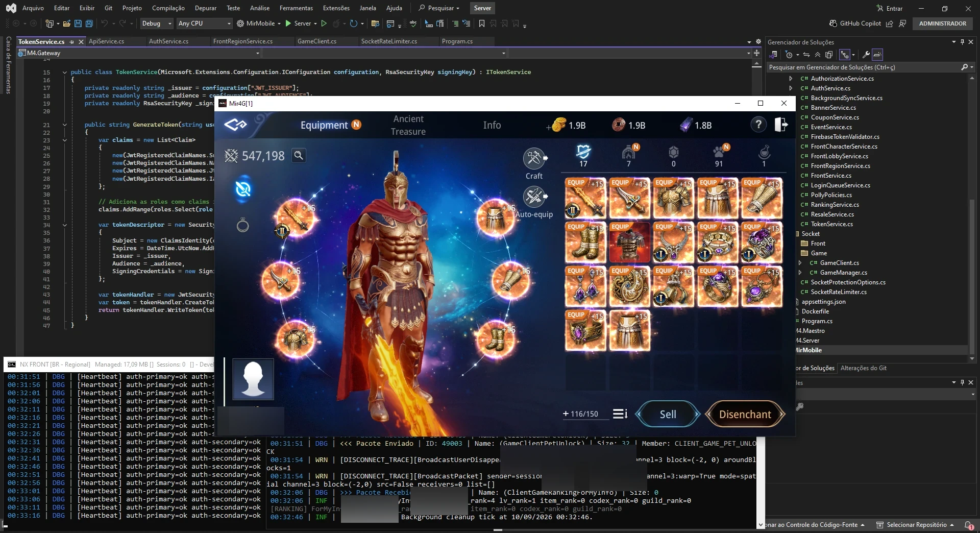980x533 pixels.
Task: Toggle the ring slot view icon
Action: click(243, 225)
